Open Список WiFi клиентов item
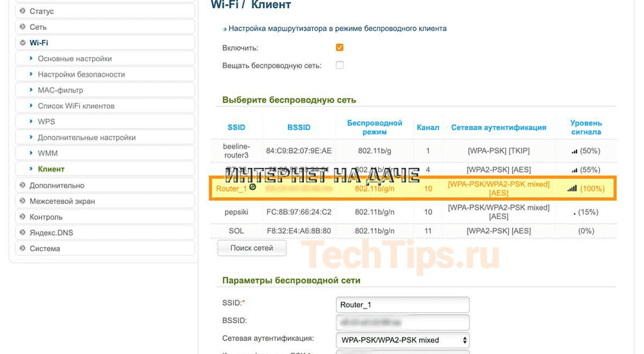 click(x=105, y=106)
